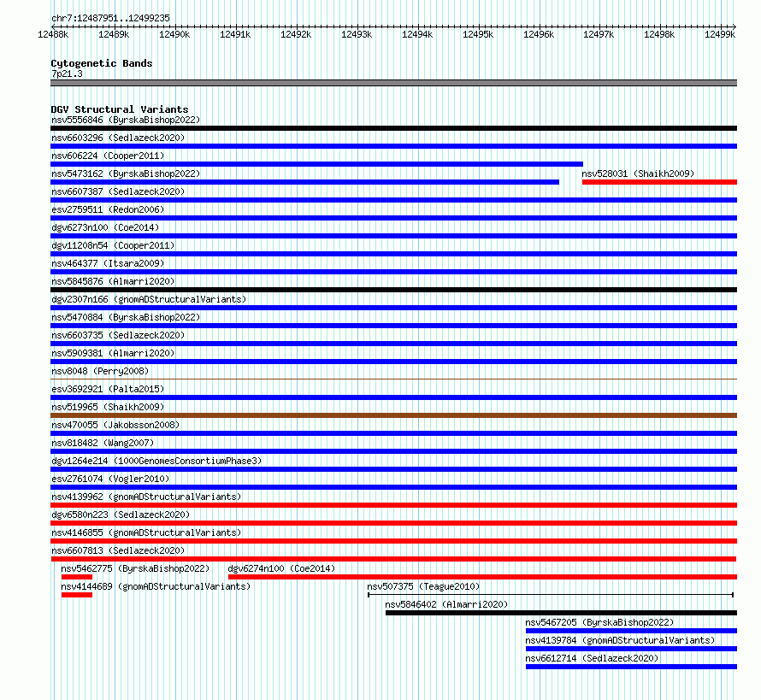Select the nsv5909381 (Almarri2020) label
This screenshot has width=761, height=700.
pos(113,353)
